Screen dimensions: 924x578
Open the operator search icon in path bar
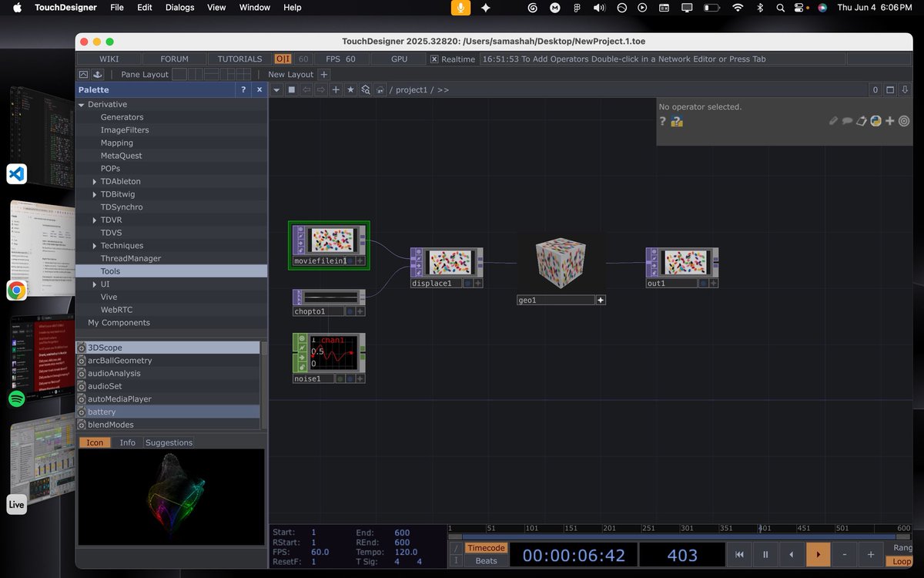pyautogui.click(x=365, y=89)
